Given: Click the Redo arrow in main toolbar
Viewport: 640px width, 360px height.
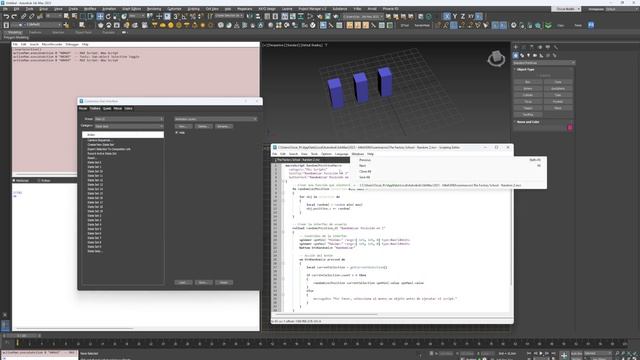Looking at the screenshot, I should (14, 16).
